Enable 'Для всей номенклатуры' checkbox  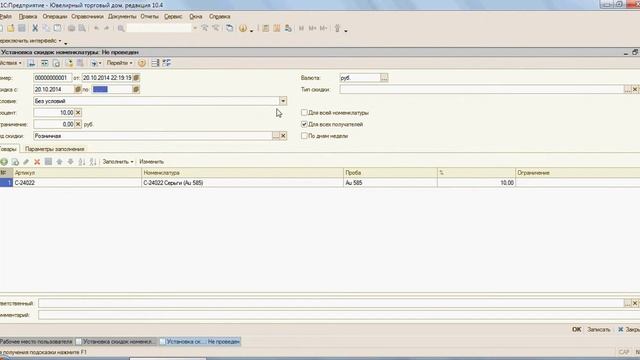[x=304, y=112]
